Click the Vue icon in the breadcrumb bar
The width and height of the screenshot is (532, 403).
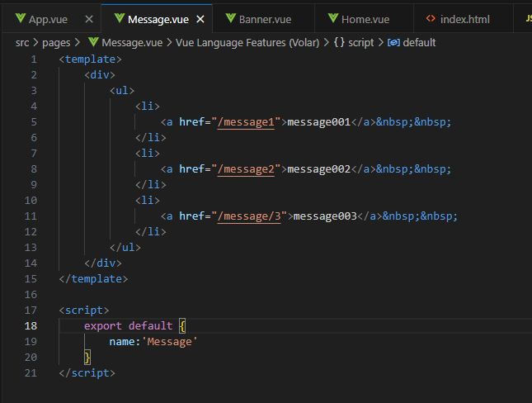pos(92,42)
